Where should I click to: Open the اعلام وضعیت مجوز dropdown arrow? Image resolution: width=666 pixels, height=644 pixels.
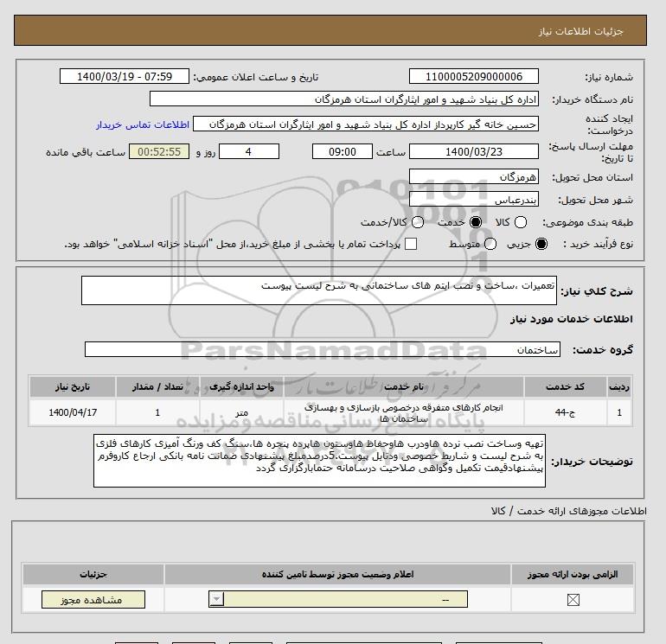[x=216, y=599]
